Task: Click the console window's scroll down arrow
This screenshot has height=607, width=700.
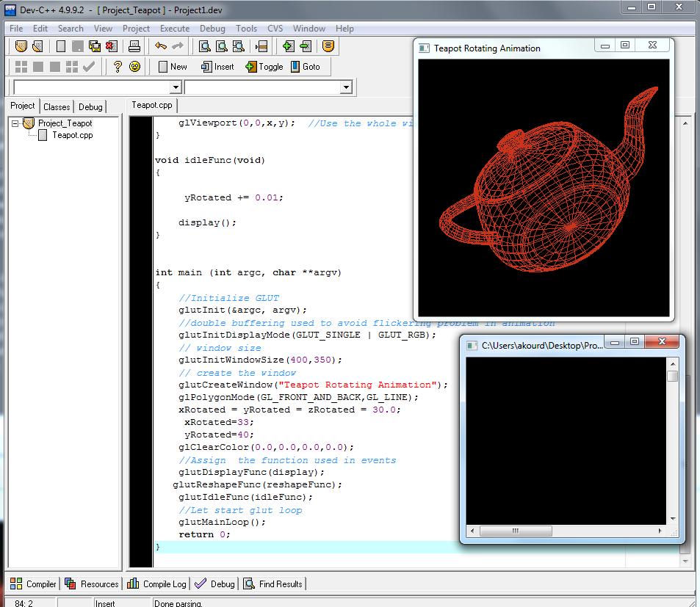Action: 673,519
